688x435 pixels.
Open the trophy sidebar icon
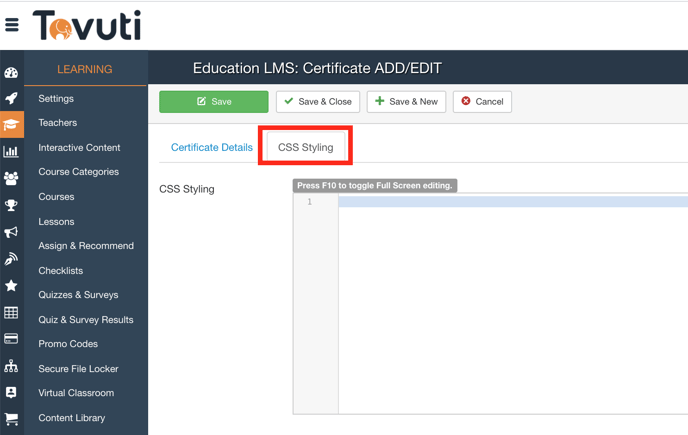[11, 205]
